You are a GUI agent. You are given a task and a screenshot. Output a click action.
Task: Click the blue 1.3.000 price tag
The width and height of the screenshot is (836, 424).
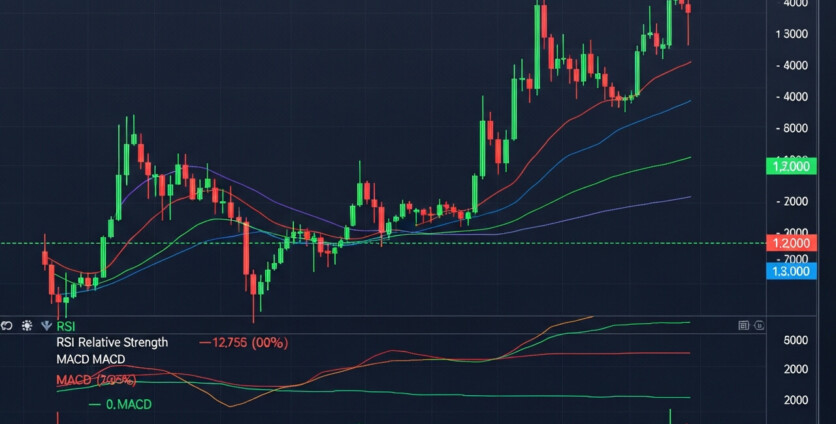(791, 271)
